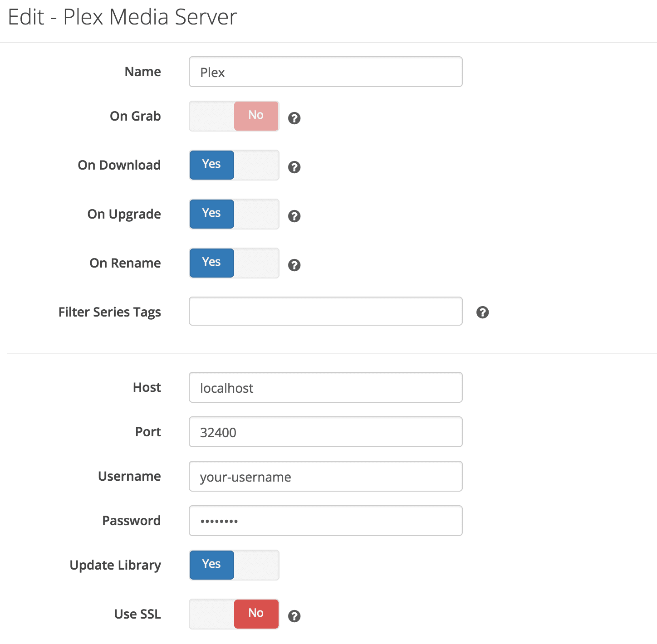
Task: Click the On Rename help icon
Action: click(x=294, y=265)
